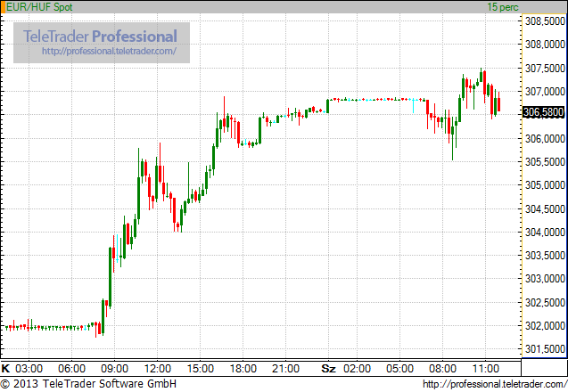Click the 307,5000 price axis label
This screenshot has height=392, width=568.
[x=545, y=68]
